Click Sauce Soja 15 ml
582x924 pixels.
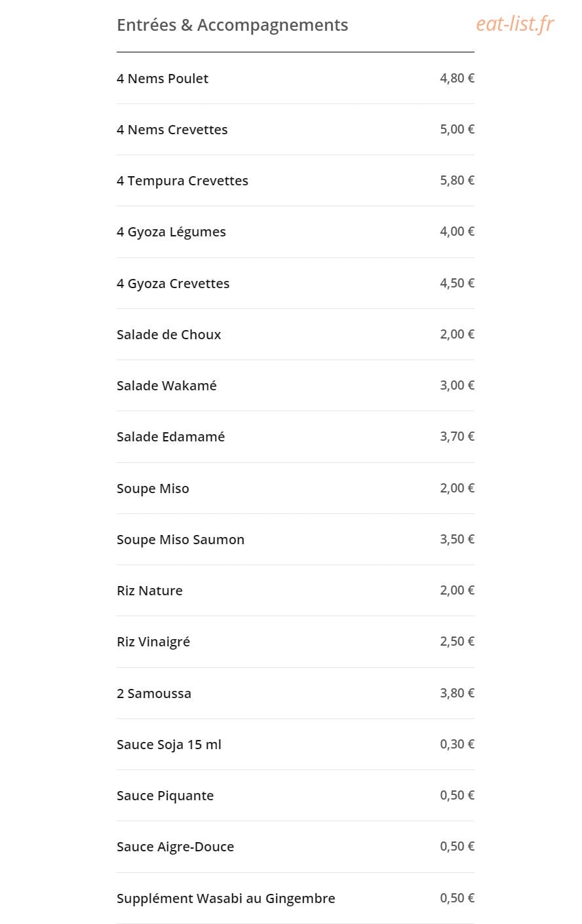pyautogui.click(x=295, y=744)
